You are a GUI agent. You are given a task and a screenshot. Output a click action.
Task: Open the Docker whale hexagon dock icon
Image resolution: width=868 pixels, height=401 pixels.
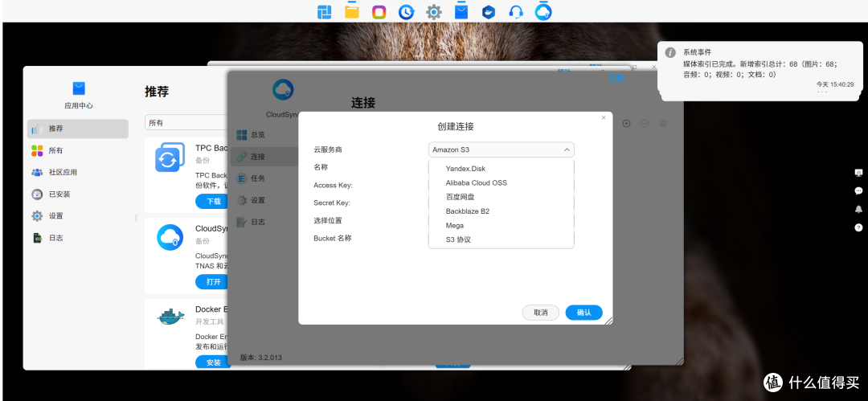489,11
